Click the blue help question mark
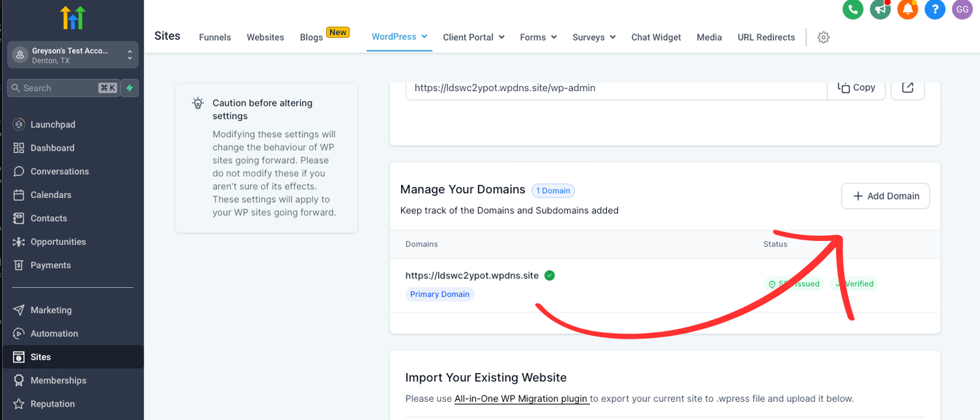This screenshot has width=980, height=420. [x=935, y=9]
